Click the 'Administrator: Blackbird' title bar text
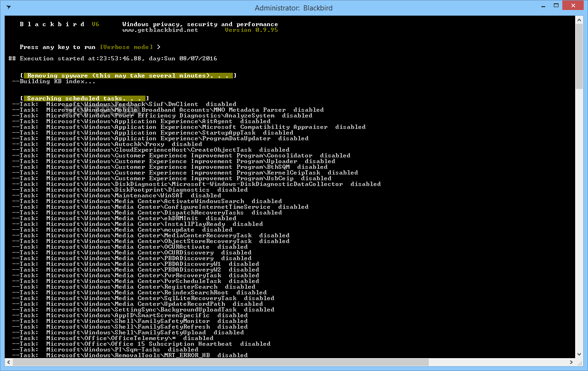The image size is (588, 371). [x=294, y=8]
